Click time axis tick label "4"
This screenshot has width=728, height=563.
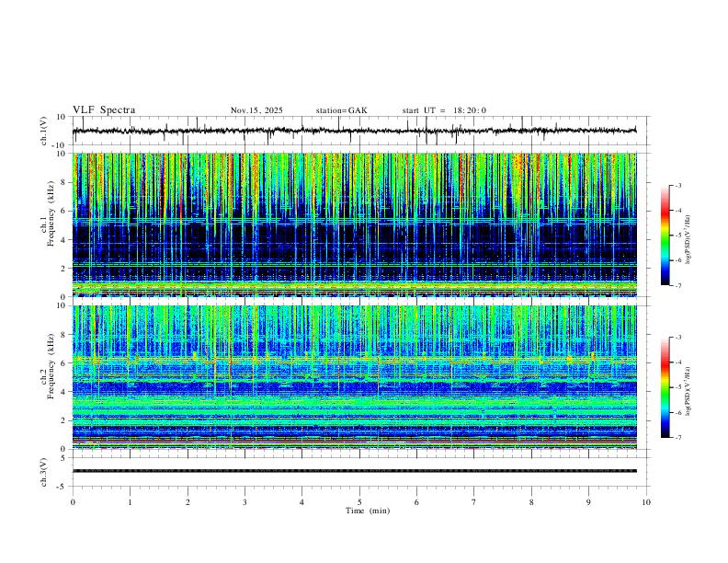(x=301, y=502)
